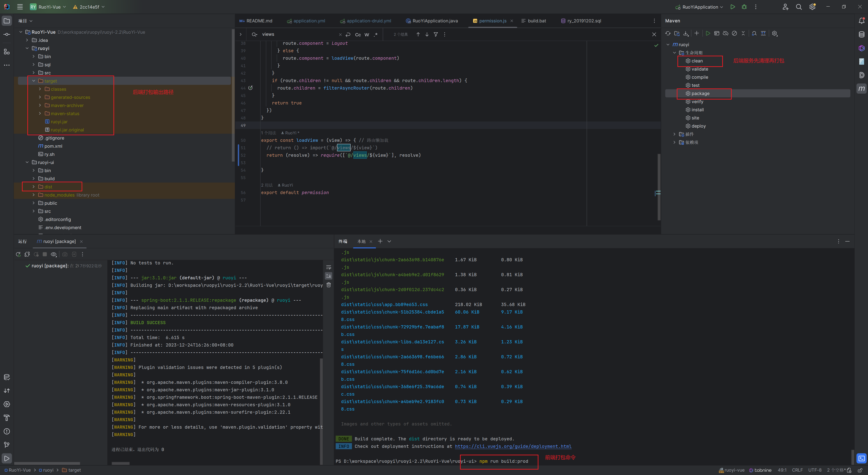Expand classes folder under target
Image resolution: width=868 pixels, height=475 pixels.
(40, 89)
